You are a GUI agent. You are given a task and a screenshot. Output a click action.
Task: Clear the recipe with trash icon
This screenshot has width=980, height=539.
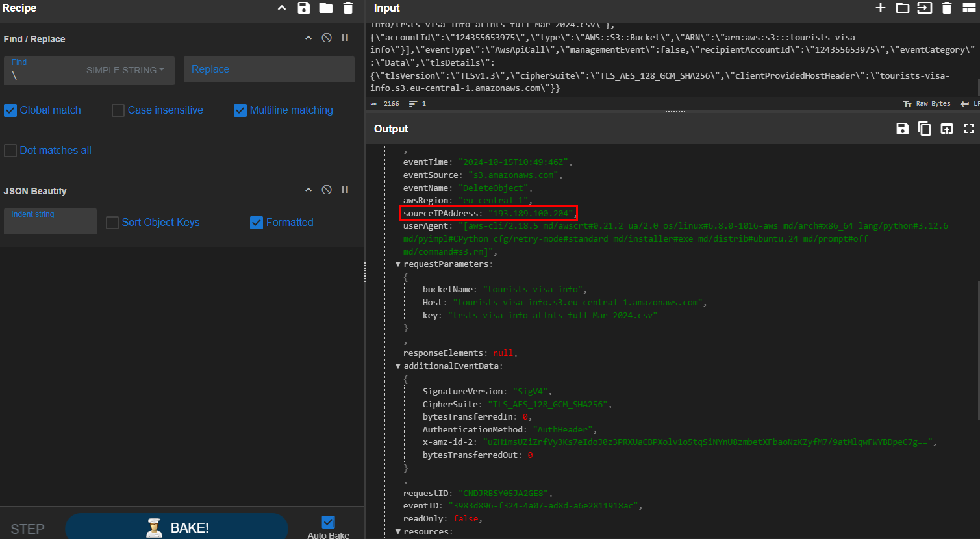point(348,8)
